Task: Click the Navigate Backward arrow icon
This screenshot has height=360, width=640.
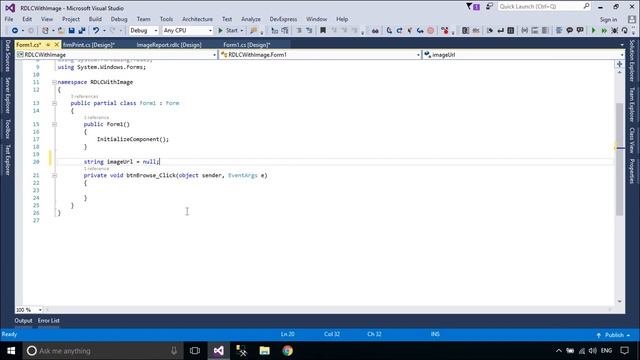Action: click(x=15, y=31)
